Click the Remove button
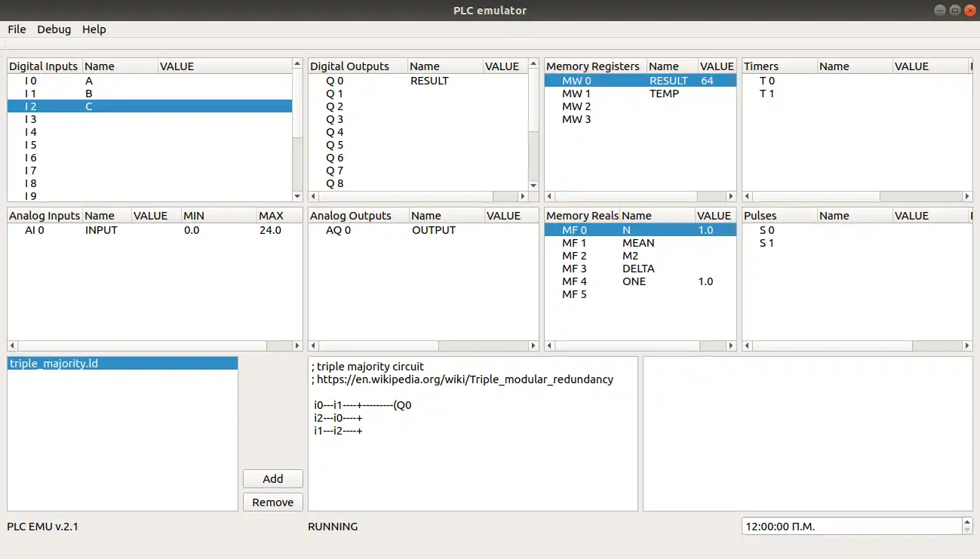Screen dimensions: 980x559 (x=272, y=502)
